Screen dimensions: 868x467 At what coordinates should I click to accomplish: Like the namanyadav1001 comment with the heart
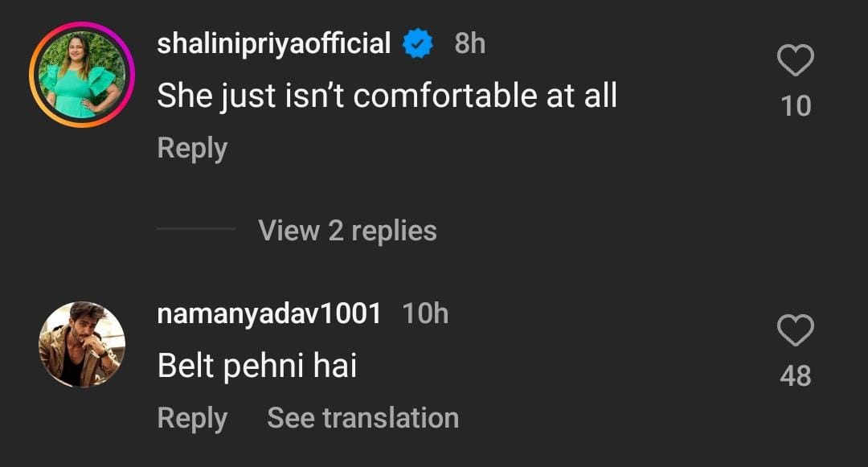[796, 331]
